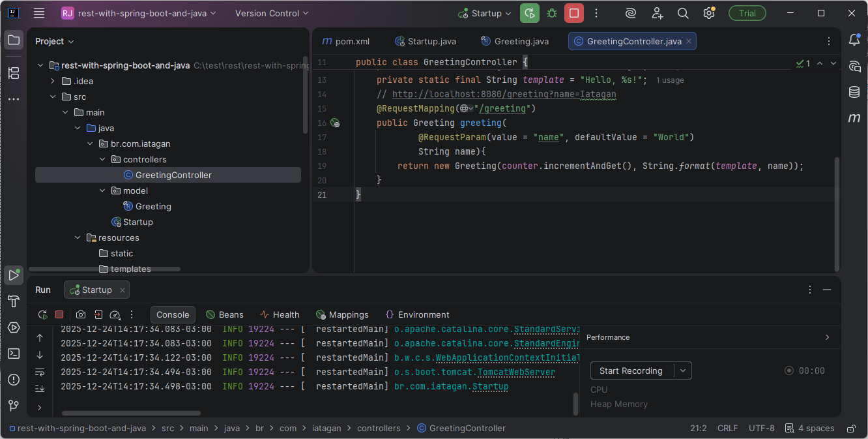
Task: Toggle read-only lock in status bar
Action: [x=851, y=429]
